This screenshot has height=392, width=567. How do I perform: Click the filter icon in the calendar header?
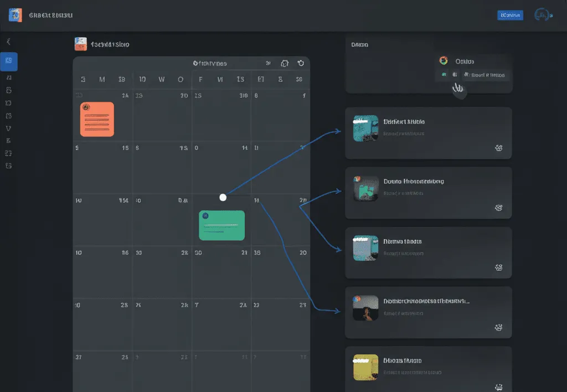point(269,63)
